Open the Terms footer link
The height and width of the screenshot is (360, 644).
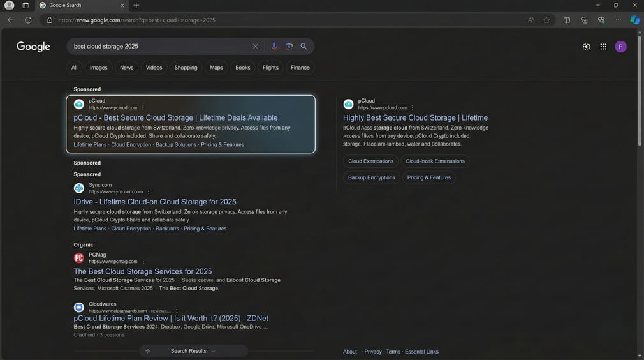pyautogui.click(x=393, y=352)
